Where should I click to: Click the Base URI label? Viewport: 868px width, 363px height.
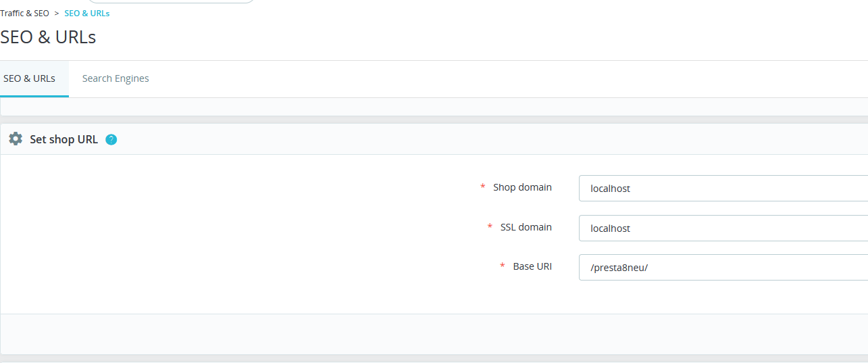(532, 266)
